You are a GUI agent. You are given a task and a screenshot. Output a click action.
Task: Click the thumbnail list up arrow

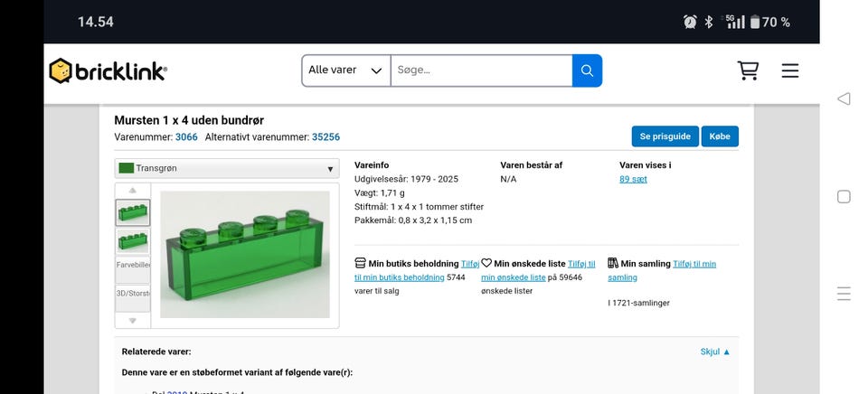click(x=132, y=191)
